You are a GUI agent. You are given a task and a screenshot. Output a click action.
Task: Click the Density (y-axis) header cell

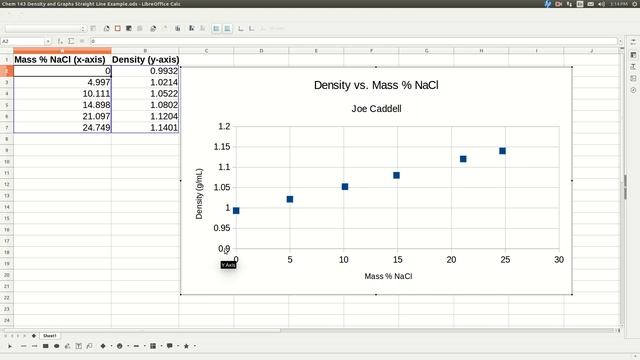pyautogui.click(x=145, y=60)
